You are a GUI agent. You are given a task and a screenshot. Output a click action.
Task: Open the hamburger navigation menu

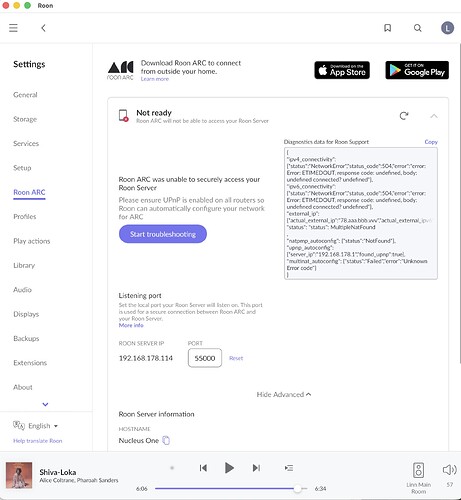(x=13, y=28)
